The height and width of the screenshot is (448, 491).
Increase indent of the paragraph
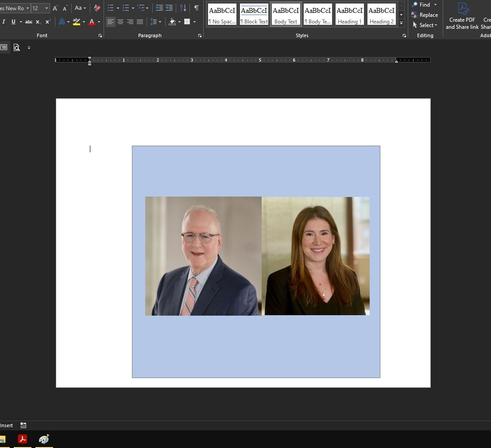click(169, 8)
